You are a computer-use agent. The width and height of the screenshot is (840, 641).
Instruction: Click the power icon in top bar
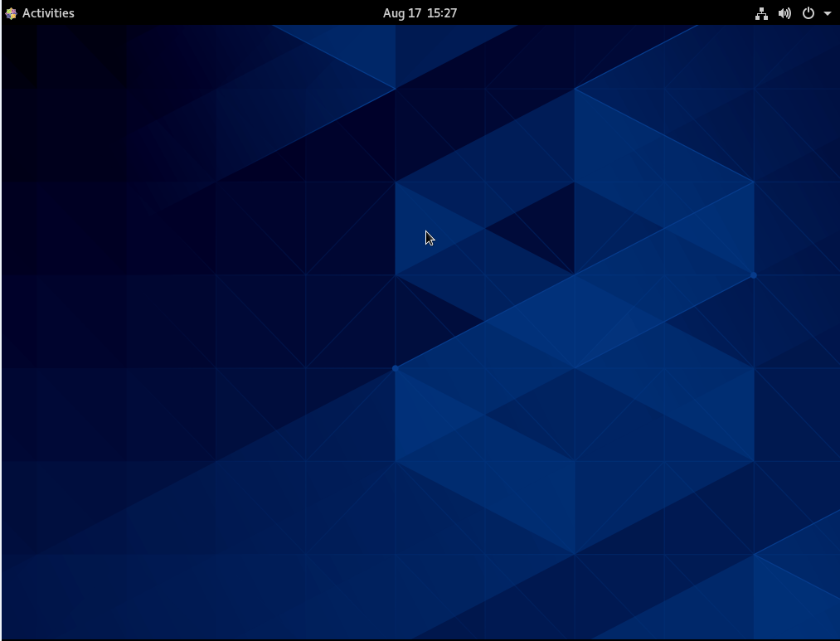808,13
